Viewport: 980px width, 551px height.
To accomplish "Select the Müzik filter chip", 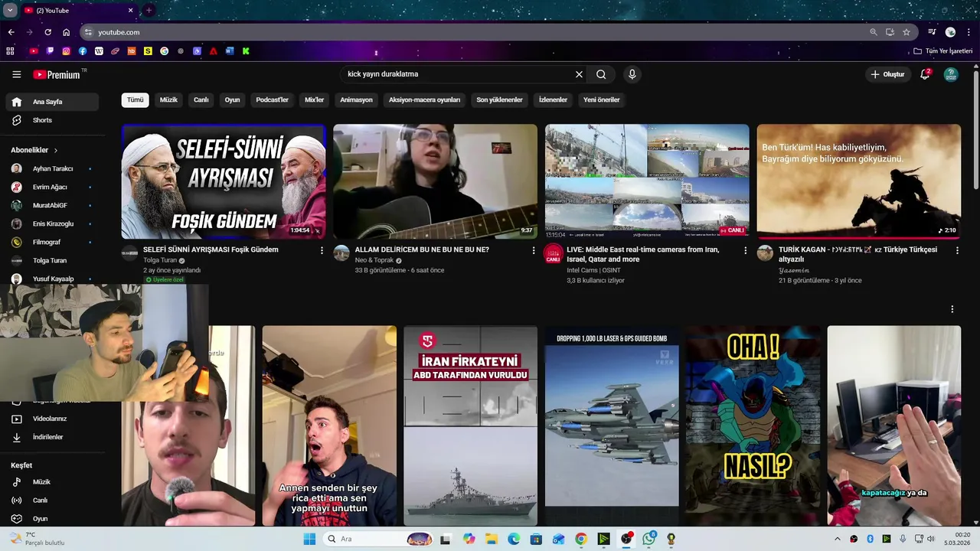I will click(x=168, y=100).
